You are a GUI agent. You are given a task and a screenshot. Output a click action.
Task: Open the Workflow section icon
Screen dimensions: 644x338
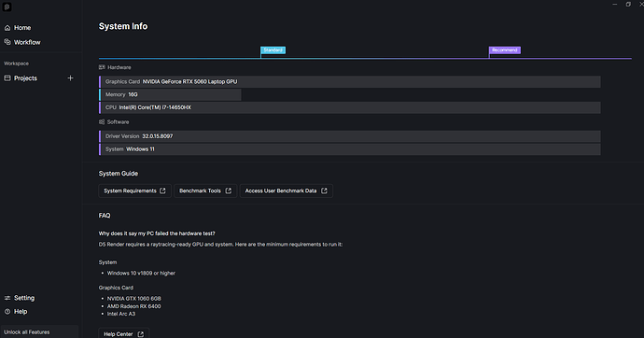(x=7, y=42)
